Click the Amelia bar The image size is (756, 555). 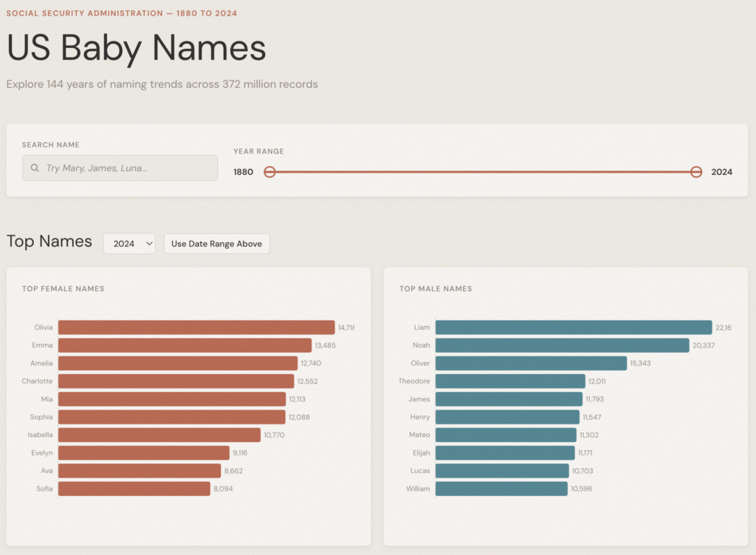(178, 363)
